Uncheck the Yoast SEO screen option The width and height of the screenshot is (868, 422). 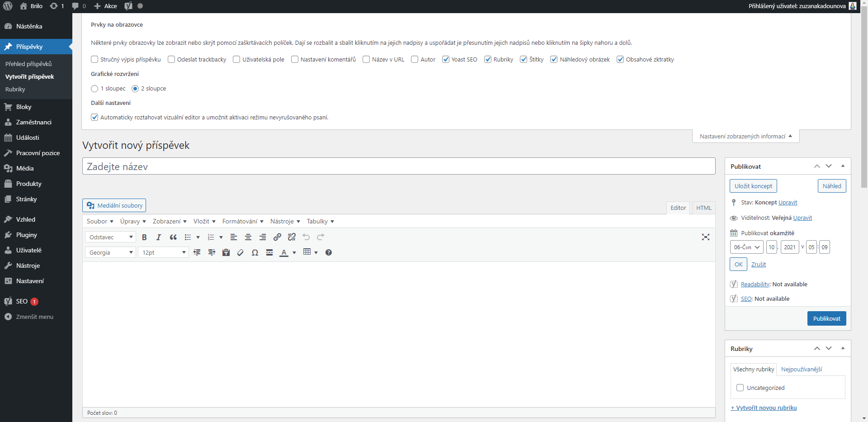point(446,60)
